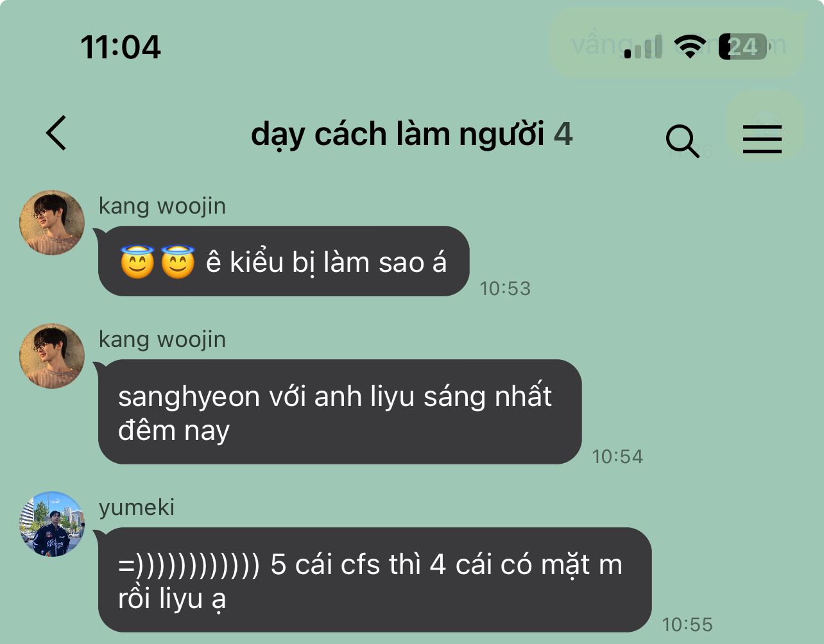Tap the cellular signal bars icon
The width and height of the screenshot is (824, 644).
click(644, 47)
